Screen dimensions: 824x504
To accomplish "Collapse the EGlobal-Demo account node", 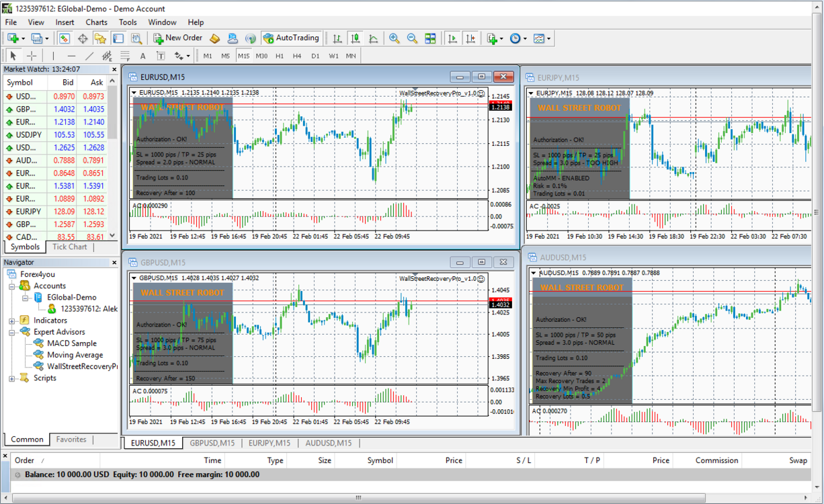I will point(25,297).
